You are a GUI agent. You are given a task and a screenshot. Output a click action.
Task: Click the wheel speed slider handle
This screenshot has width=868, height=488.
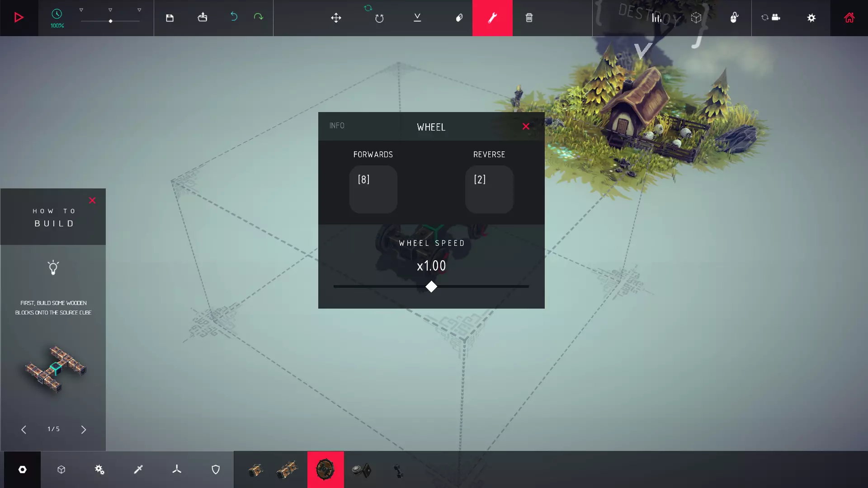431,286
